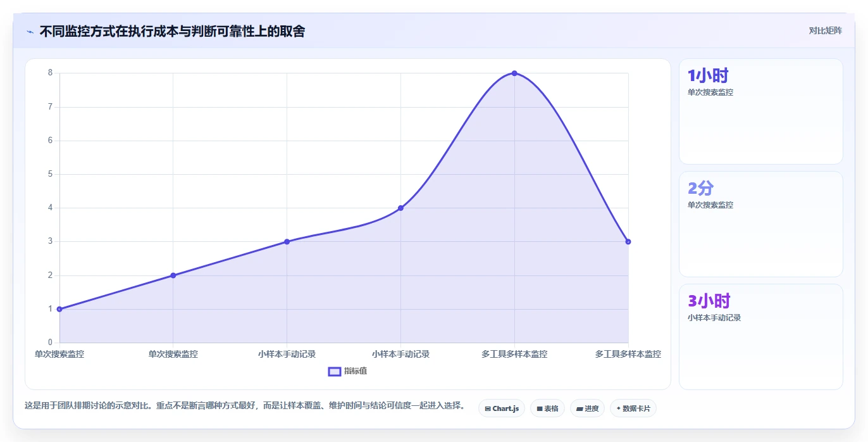
Task: Click the value 3 point on 多工具多样本监控
Action: click(628, 241)
